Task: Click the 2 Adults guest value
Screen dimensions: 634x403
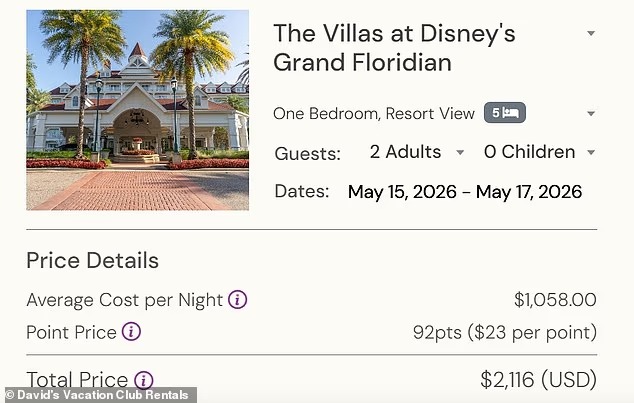Action: [405, 152]
